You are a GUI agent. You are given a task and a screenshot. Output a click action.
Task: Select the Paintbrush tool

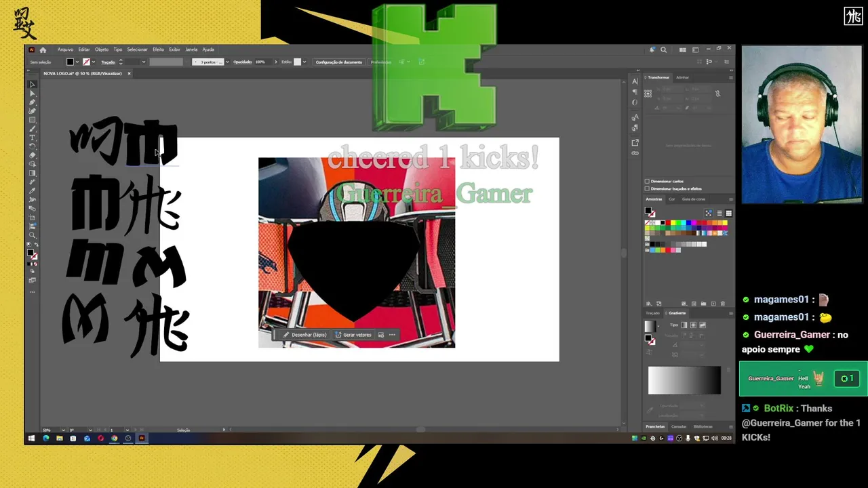[32, 129]
